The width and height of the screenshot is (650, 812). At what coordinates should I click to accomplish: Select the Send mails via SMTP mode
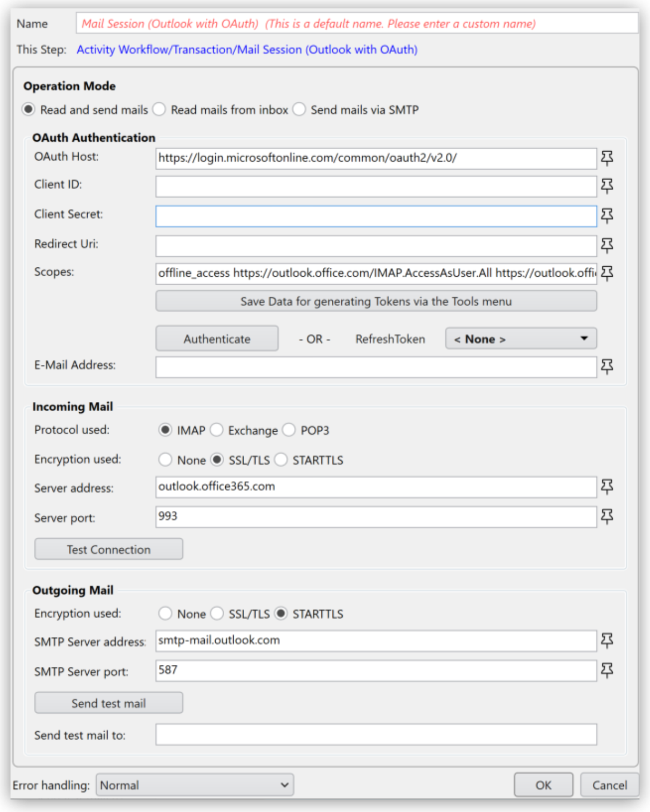[299, 110]
